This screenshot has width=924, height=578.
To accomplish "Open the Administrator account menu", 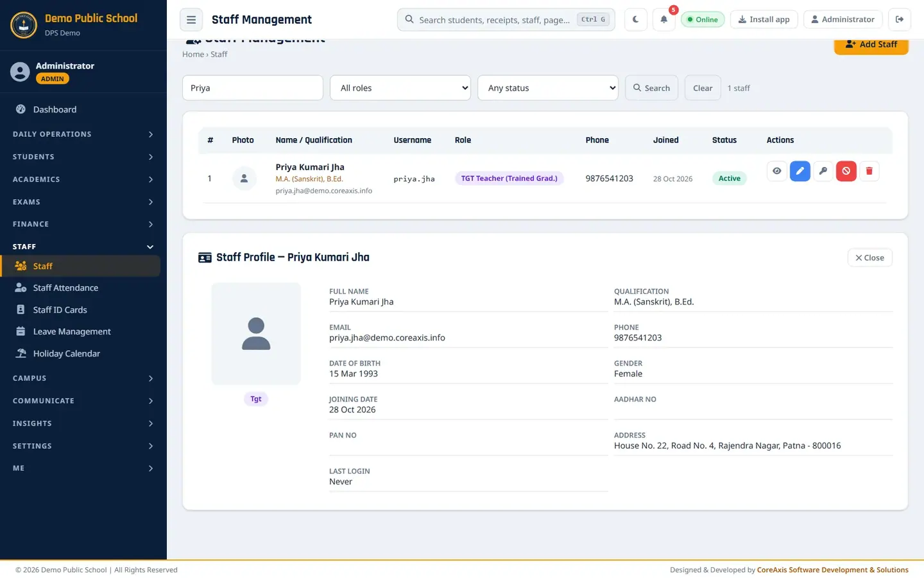I will [x=843, y=19].
